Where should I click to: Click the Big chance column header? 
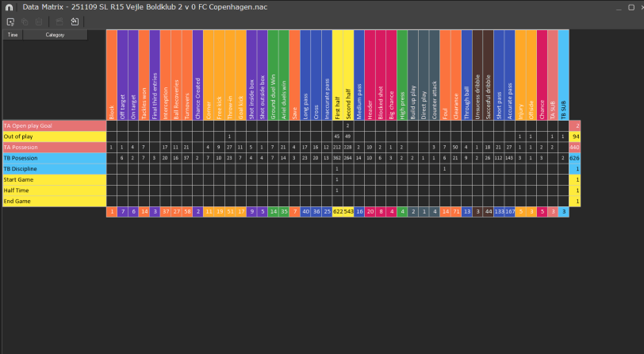coord(391,75)
